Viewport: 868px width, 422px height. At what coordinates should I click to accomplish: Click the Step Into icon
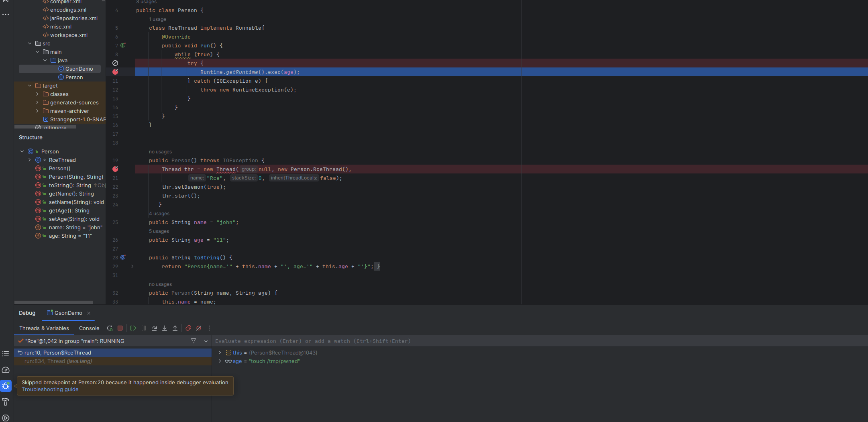click(165, 328)
